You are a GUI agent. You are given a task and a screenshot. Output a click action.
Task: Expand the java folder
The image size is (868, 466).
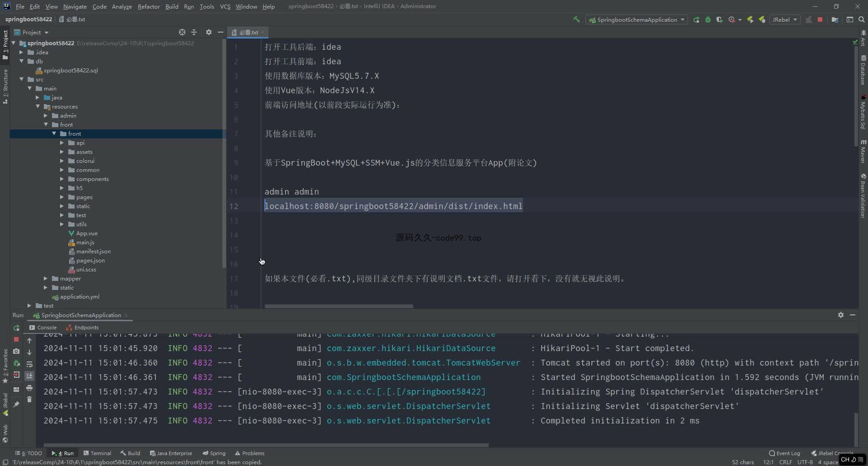pos(38,97)
